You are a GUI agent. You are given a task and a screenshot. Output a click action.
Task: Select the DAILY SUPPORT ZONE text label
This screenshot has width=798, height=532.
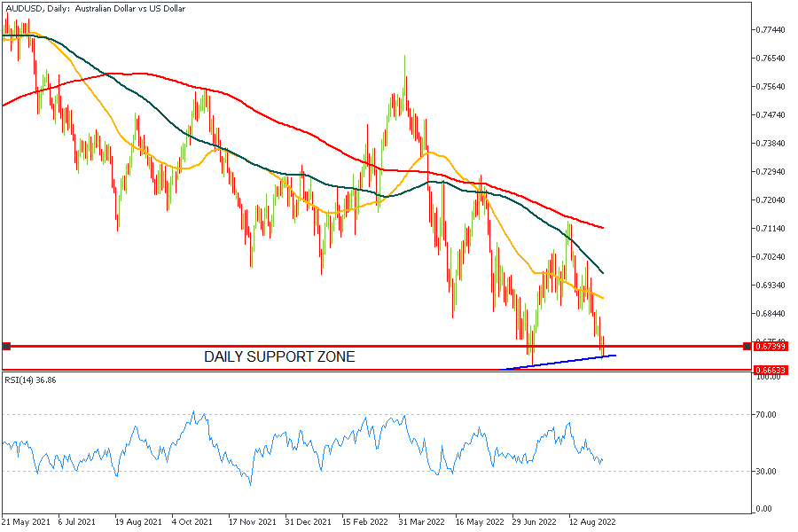coord(279,356)
